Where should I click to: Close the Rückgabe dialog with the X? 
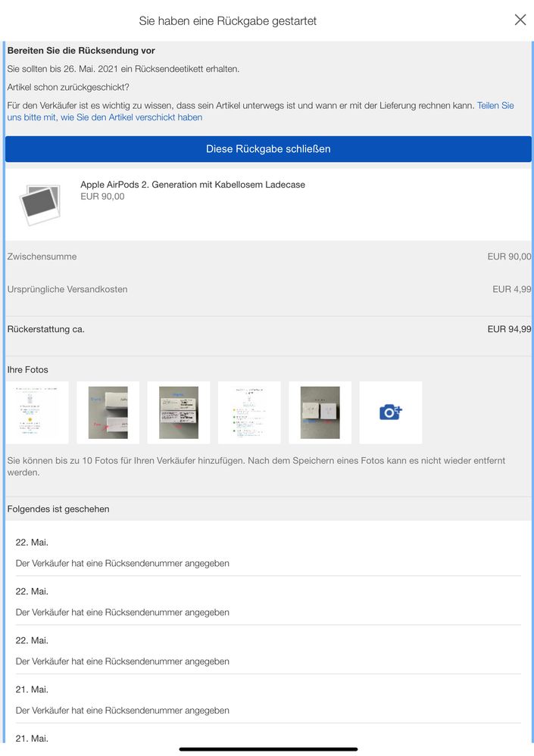click(520, 20)
